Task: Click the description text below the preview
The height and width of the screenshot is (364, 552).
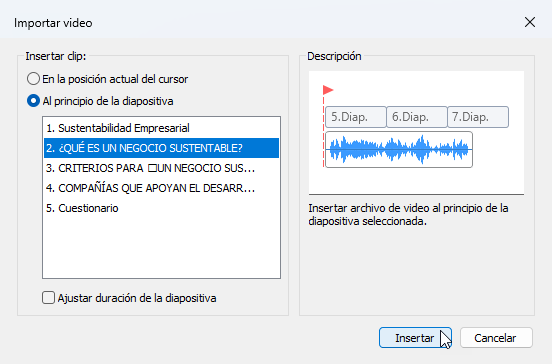Action: point(408,215)
